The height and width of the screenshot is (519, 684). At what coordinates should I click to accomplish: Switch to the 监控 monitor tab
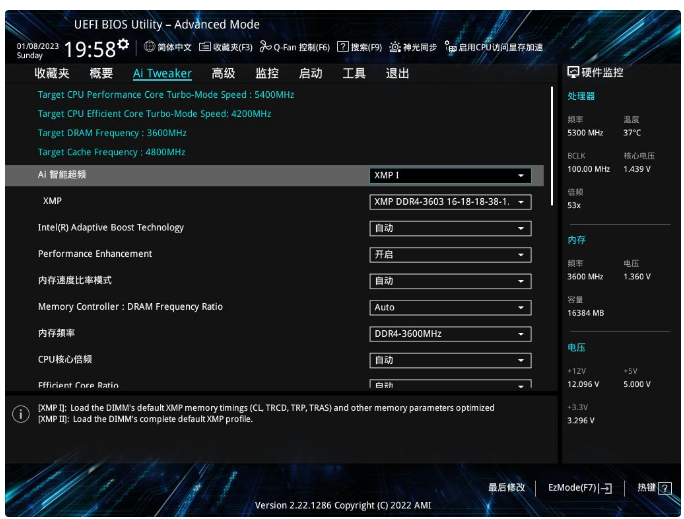pyautogui.click(x=267, y=73)
